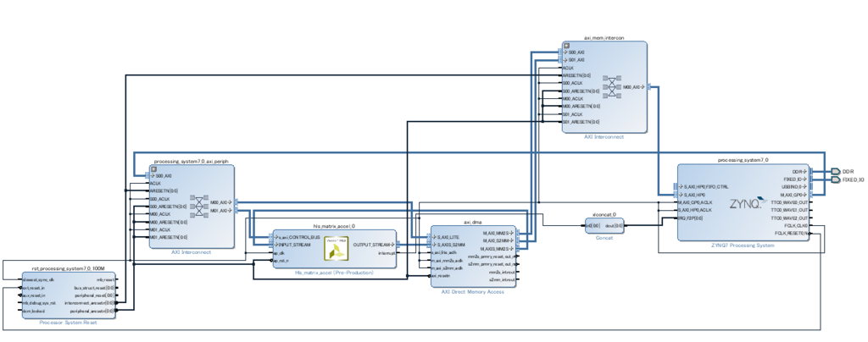This screenshot has height=342, width=868.
Task: Click the Processor System Reset label
Action: coord(68,323)
